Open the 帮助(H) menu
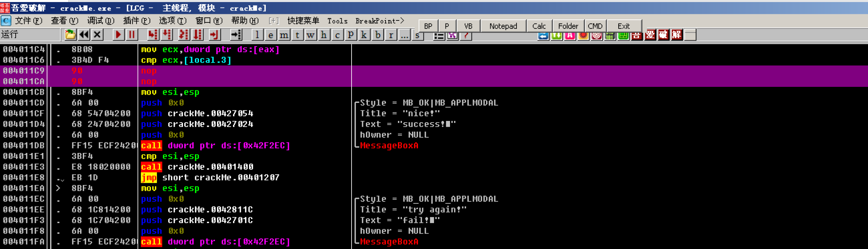 (245, 21)
